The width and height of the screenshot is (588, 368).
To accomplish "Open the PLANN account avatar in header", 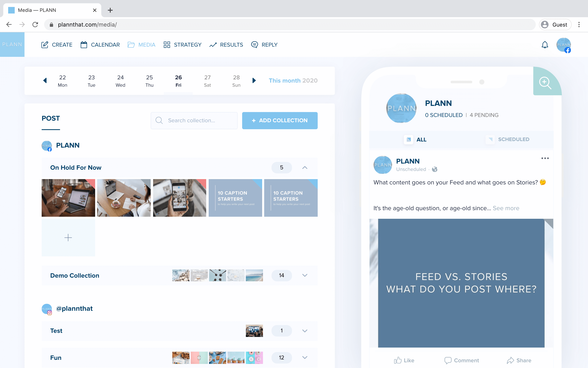I will tap(563, 45).
